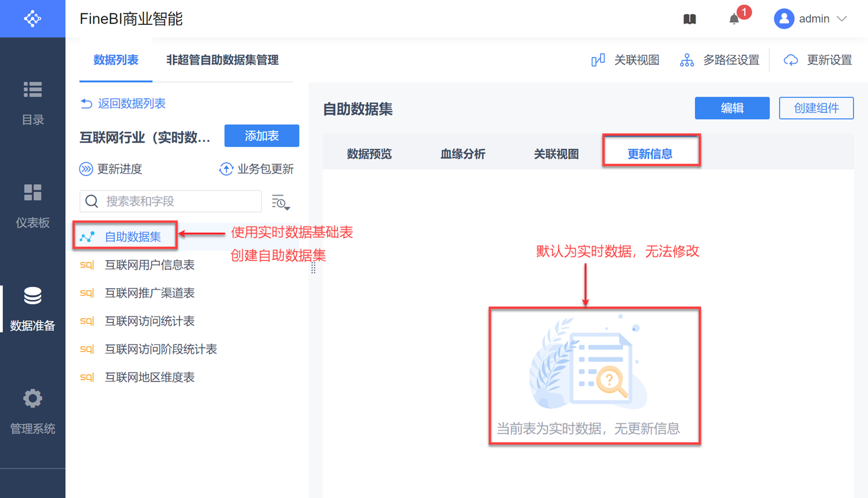Open the 管理系统 gear sidebar icon
Viewport: 868px width, 498px height.
[x=32, y=398]
